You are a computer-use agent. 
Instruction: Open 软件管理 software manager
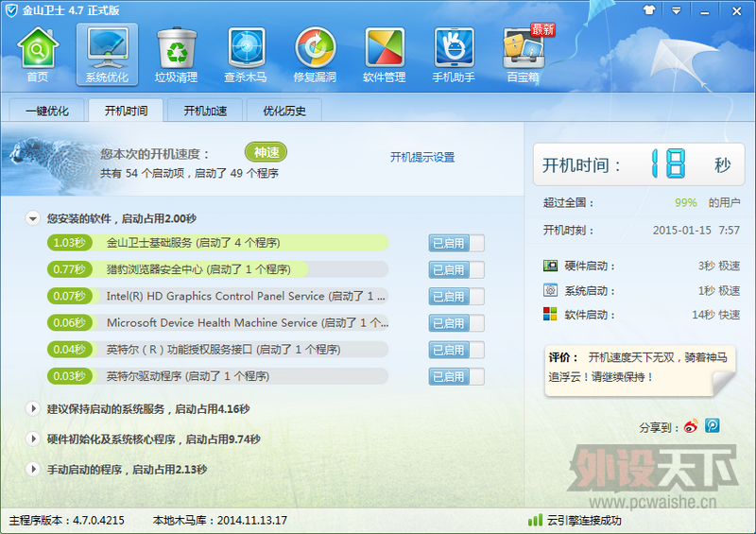pos(385,55)
